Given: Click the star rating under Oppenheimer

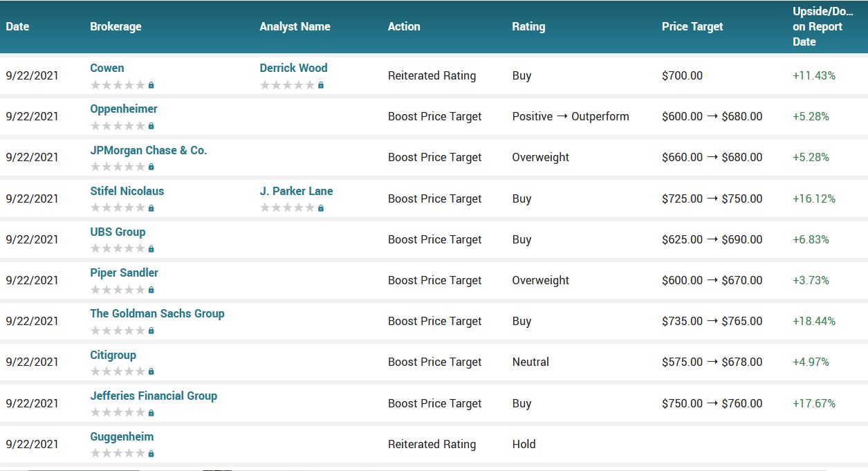Looking at the screenshot, I should coord(118,126).
